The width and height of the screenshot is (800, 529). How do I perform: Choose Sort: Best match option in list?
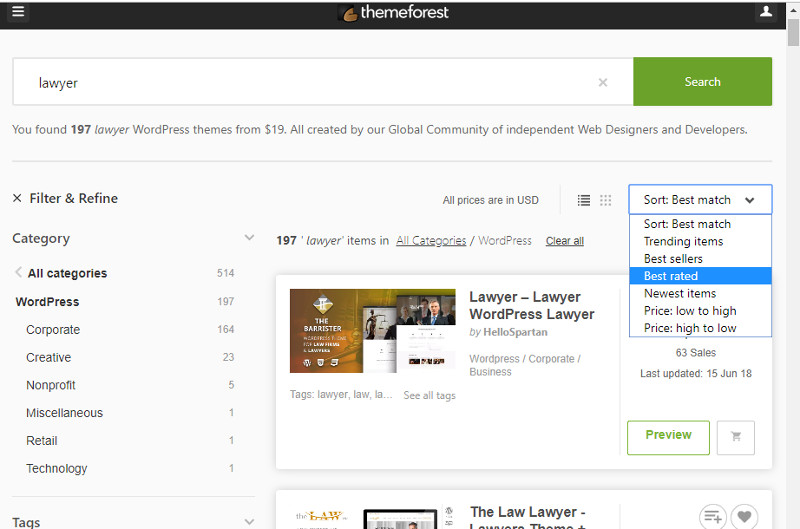tap(700, 224)
